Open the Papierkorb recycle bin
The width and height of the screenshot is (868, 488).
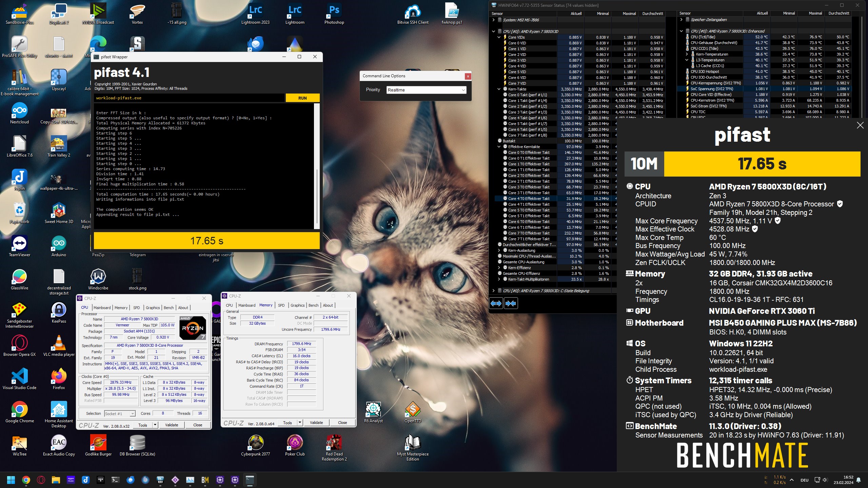19,213
